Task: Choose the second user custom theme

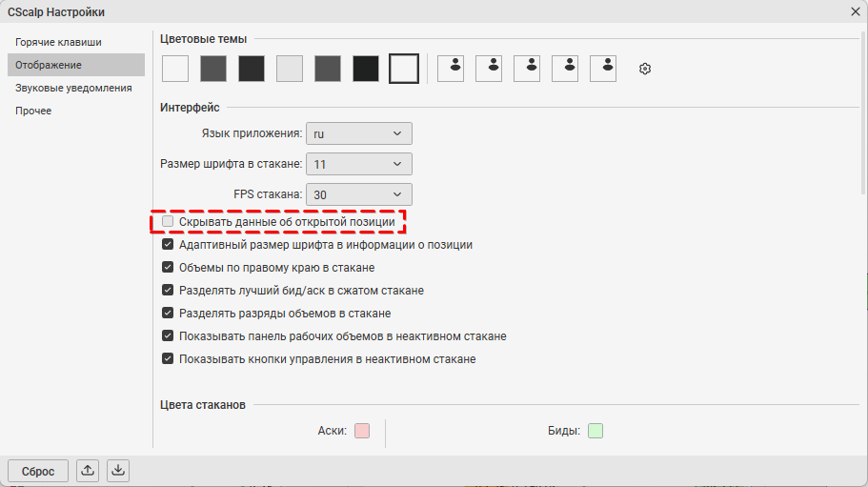Action: pos(489,69)
